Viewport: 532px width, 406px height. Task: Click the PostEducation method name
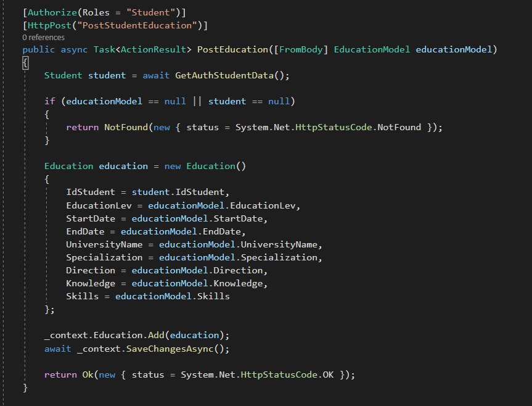click(x=232, y=49)
